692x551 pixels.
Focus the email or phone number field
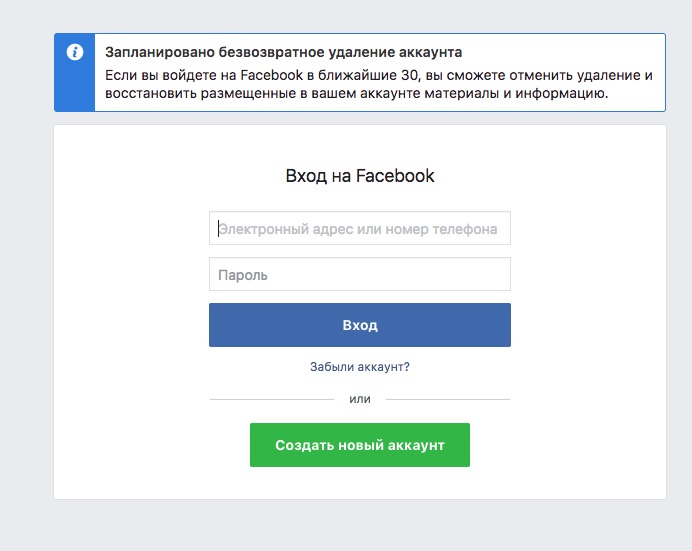pos(360,228)
